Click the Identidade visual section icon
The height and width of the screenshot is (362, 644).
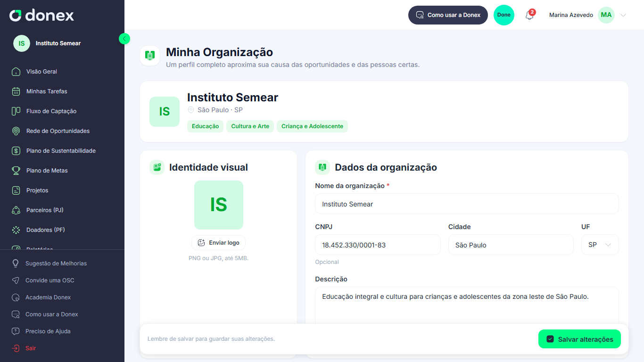coord(157,167)
